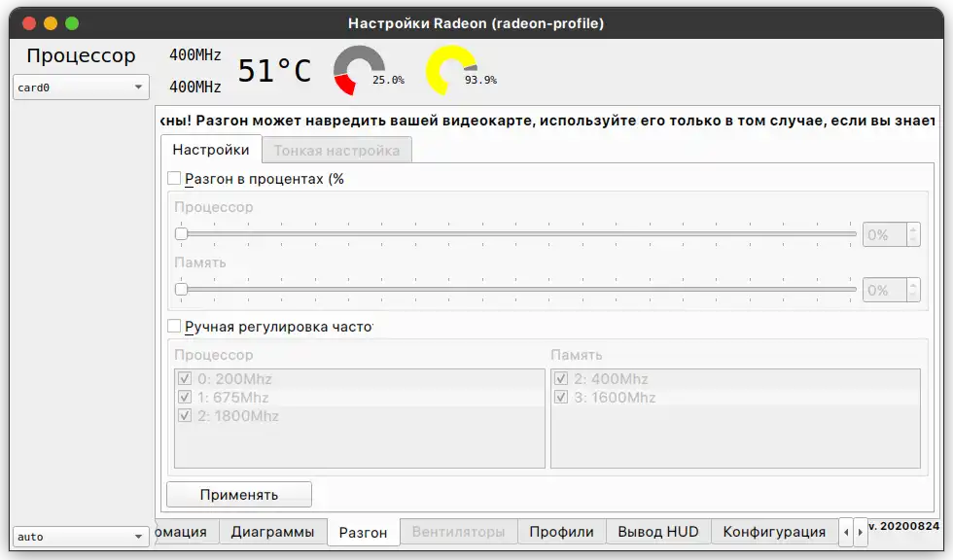Click the upper 400MHz clock reading
This screenshot has width=953, height=560.
tap(195, 54)
